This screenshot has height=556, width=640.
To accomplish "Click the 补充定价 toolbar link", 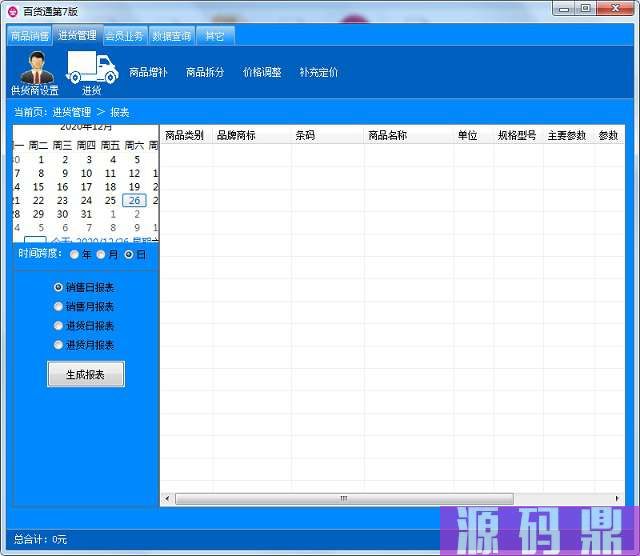I will click(319, 72).
